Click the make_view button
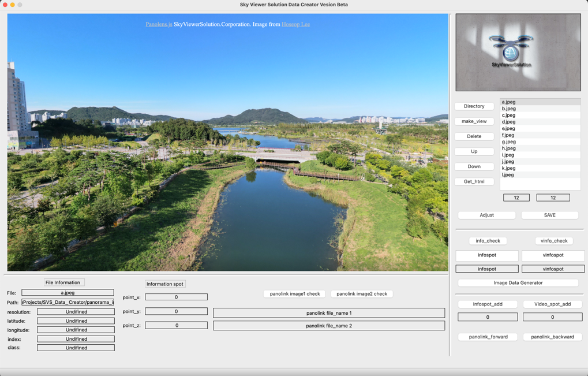 point(473,121)
